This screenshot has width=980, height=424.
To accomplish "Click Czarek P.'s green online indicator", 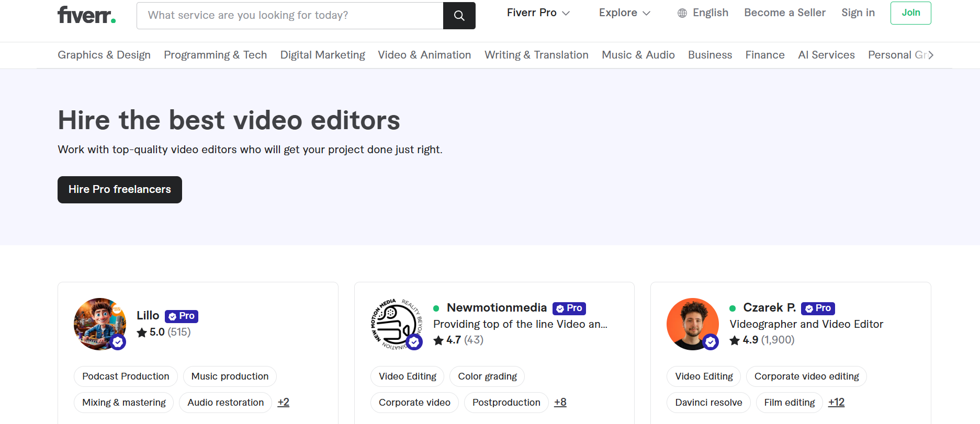I will 733,308.
